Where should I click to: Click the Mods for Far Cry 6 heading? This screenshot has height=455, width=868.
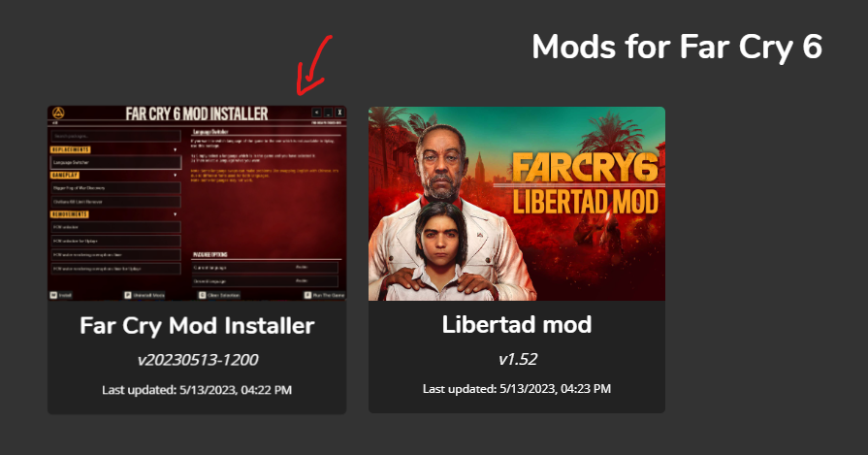pyautogui.click(x=677, y=47)
